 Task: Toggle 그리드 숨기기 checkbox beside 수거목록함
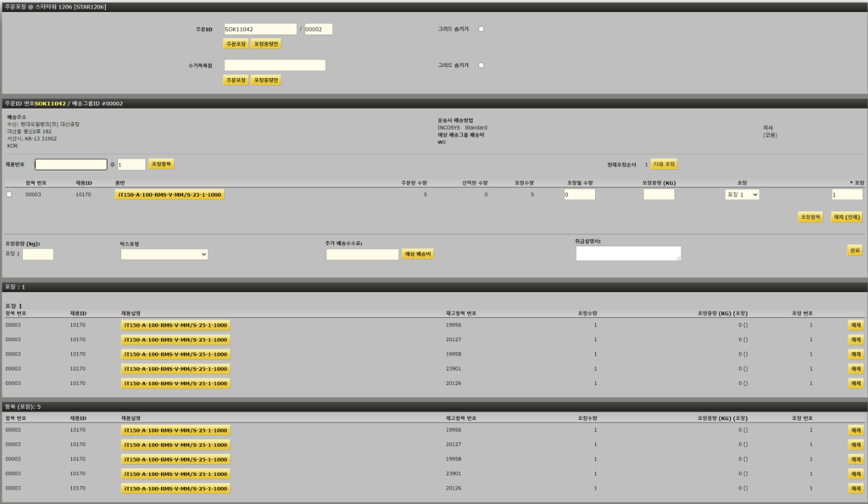click(x=481, y=64)
